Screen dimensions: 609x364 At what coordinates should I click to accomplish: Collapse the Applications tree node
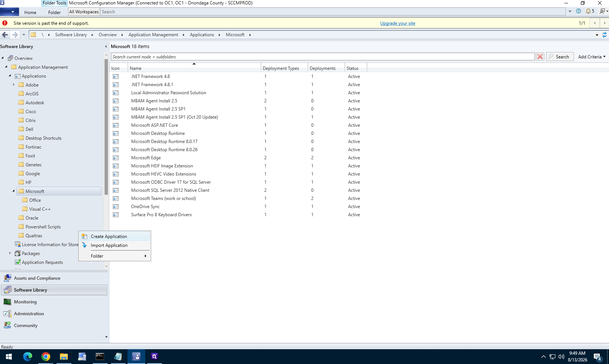click(10, 76)
